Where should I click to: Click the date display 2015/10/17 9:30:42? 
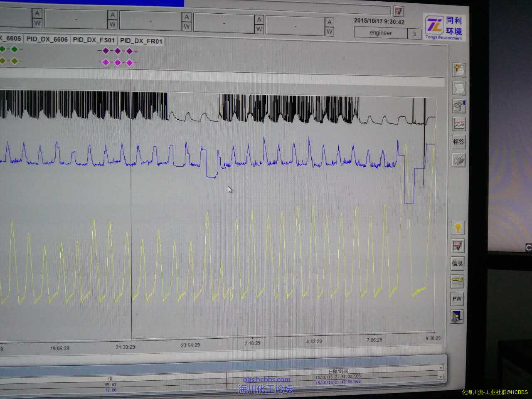(x=379, y=21)
